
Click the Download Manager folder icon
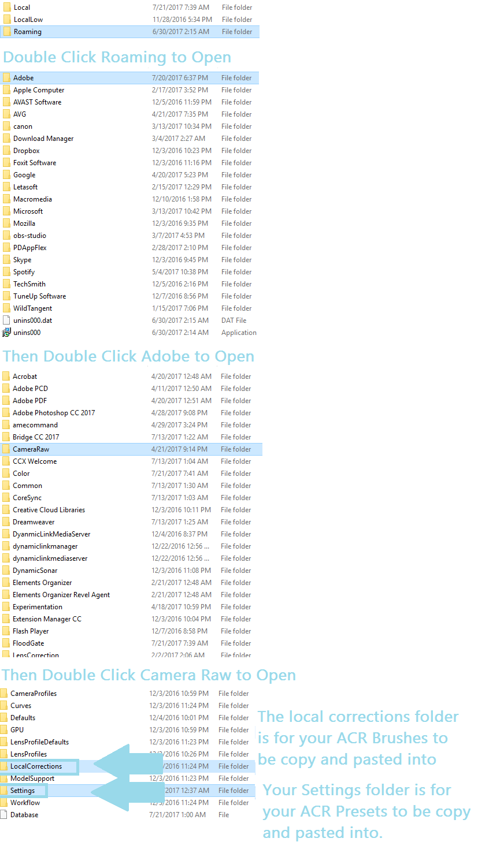[x=6, y=139]
